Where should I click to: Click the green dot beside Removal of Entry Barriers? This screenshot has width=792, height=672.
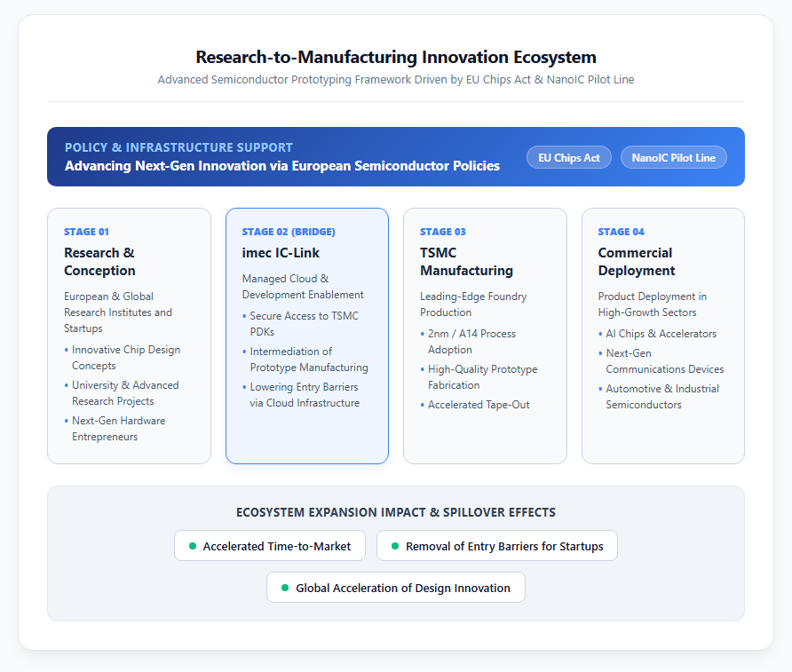click(395, 546)
